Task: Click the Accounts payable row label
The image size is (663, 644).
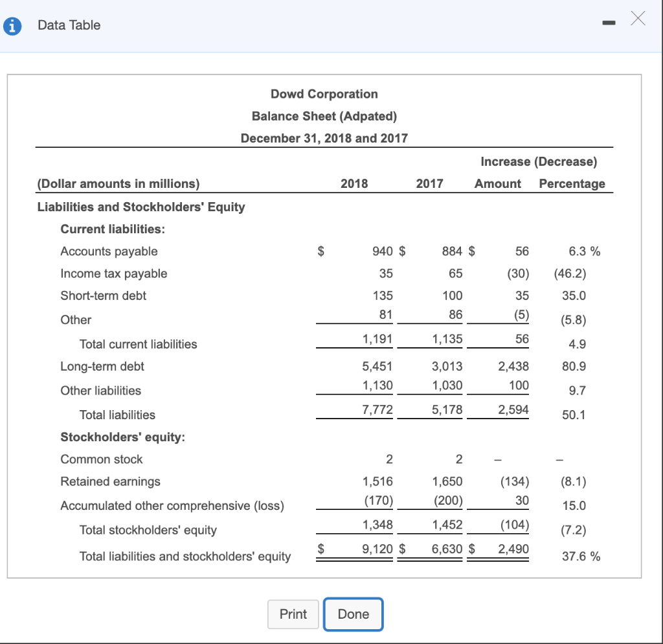Action: [109, 251]
